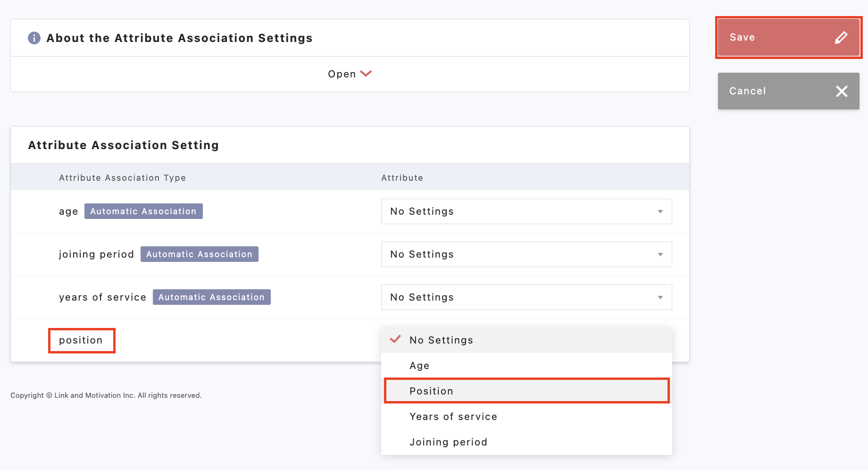Open the joining period attribute dropdown

tap(526, 254)
